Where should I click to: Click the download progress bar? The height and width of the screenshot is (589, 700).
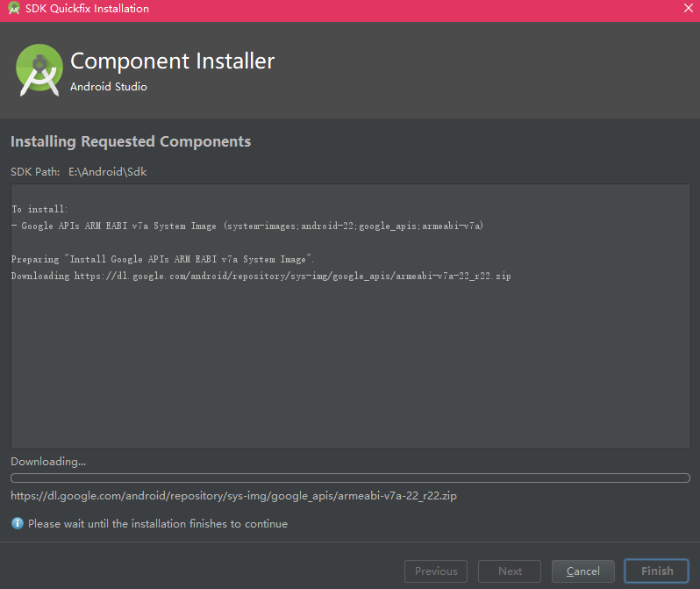tap(351, 478)
